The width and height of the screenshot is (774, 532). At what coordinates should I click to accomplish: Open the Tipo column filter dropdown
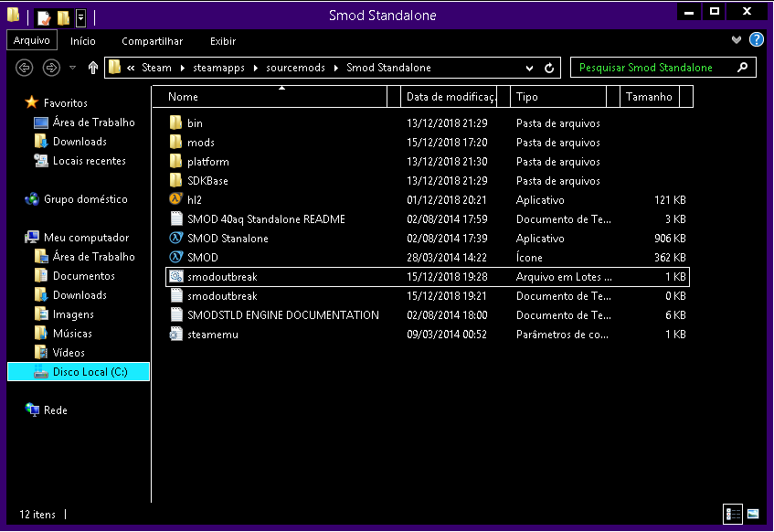tap(612, 96)
